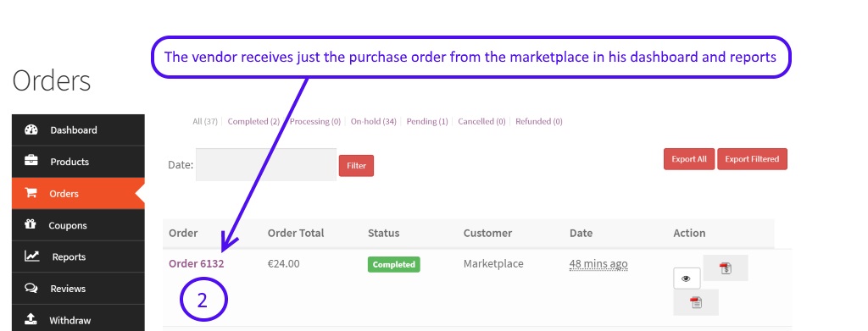Viewport: 868px width, 331px height.
Task: Click the Reviews speech bubbles icon
Action: coord(31,289)
